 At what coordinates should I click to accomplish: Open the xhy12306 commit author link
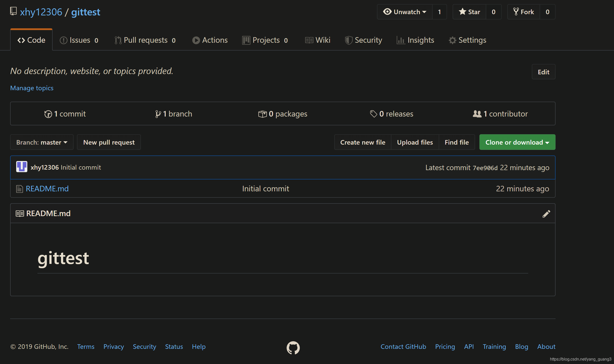pyautogui.click(x=45, y=167)
